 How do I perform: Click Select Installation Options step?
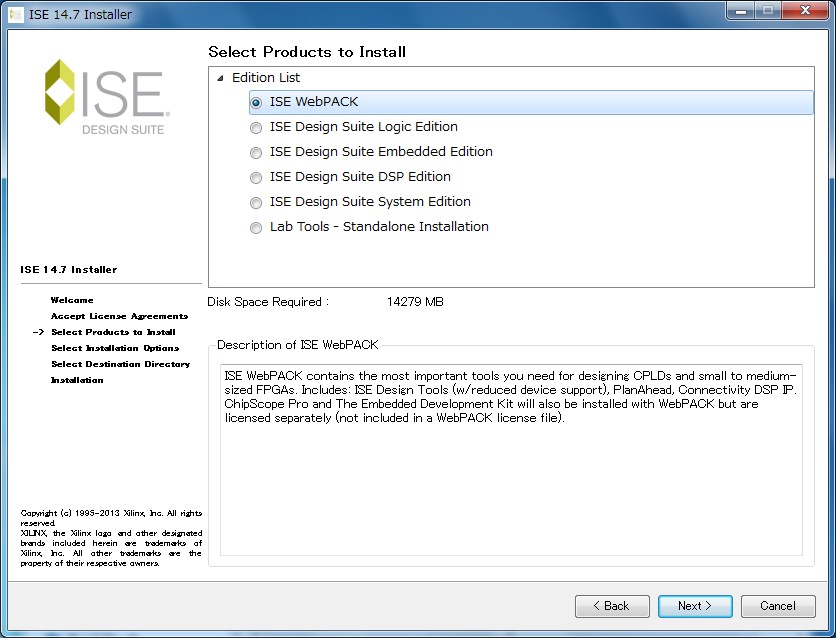(115, 348)
